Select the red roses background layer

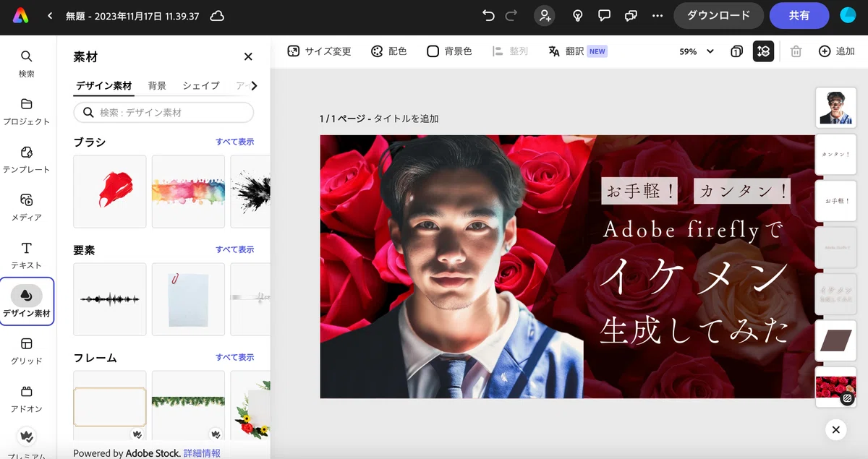click(836, 387)
